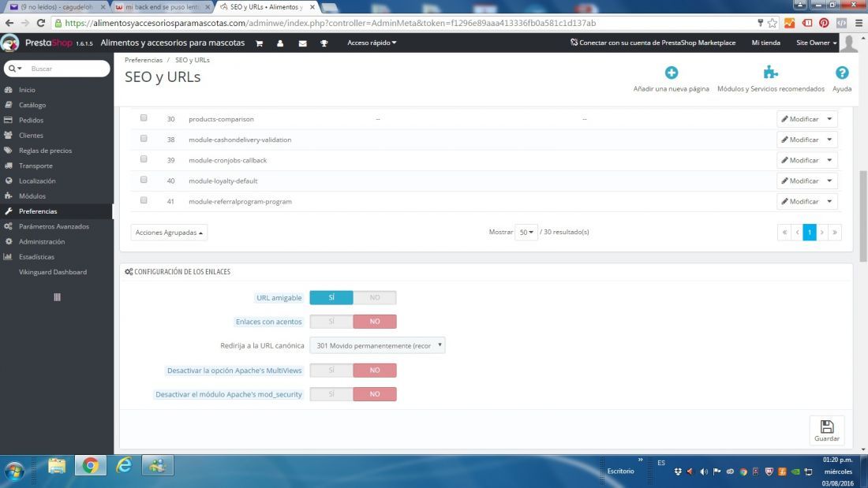The width and height of the screenshot is (868, 488).
Task: Check the module-referralprogram-program row checkbox
Action: pos(144,199)
